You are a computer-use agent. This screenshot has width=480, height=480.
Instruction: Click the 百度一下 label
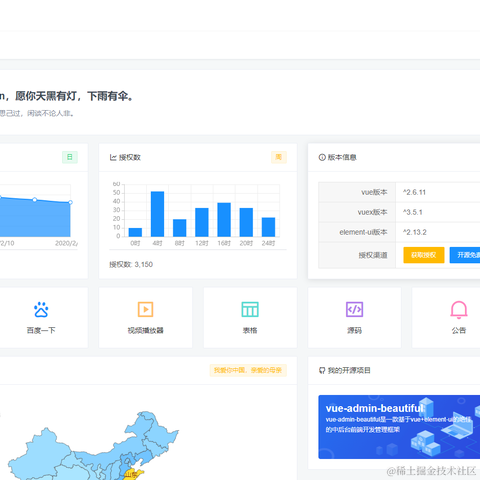(x=41, y=330)
